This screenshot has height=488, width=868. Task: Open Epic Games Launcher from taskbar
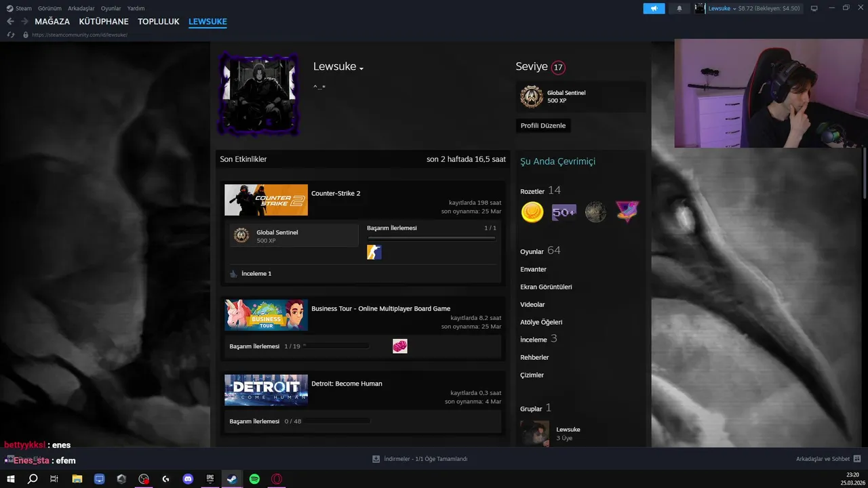[210, 479]
